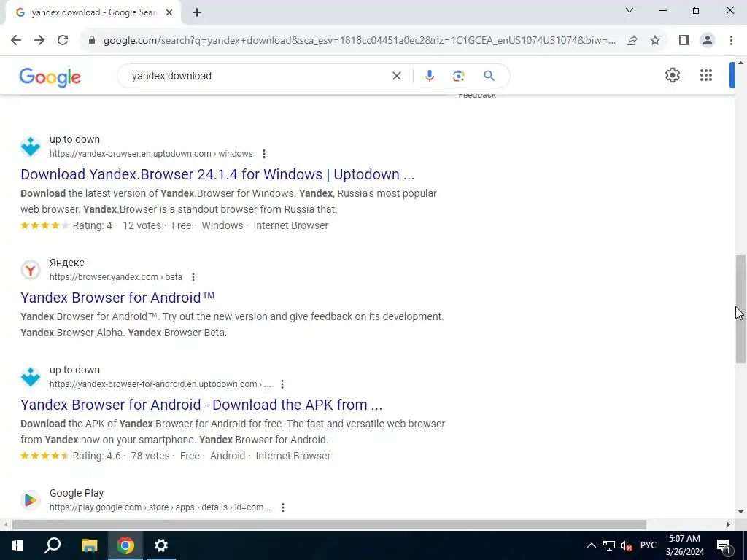Click the browser.yandex.com › beta URL
Viewport: 747px width, 560px height.
click(116, 277)
